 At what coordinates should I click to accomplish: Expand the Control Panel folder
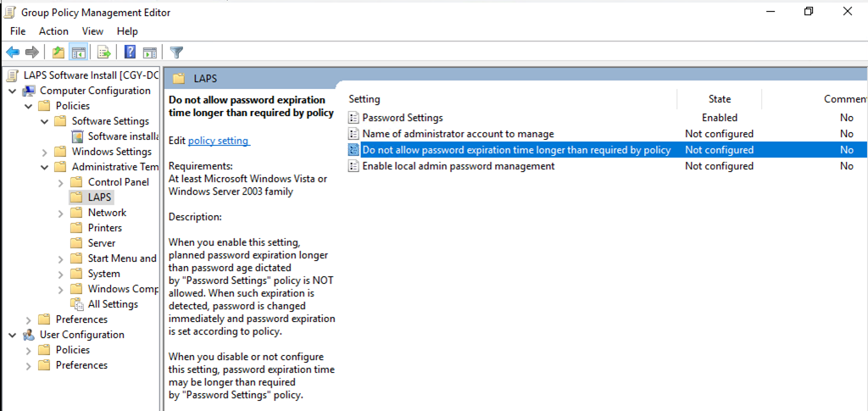tap(60, 182)
